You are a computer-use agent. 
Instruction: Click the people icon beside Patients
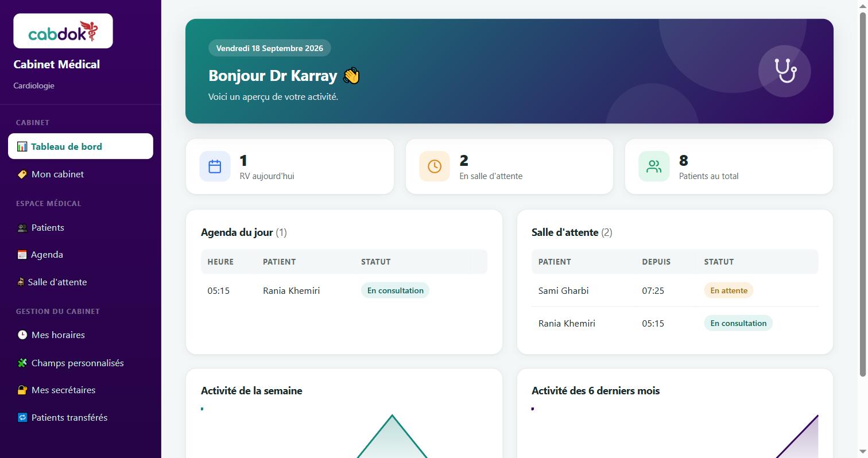click(22, 228)
